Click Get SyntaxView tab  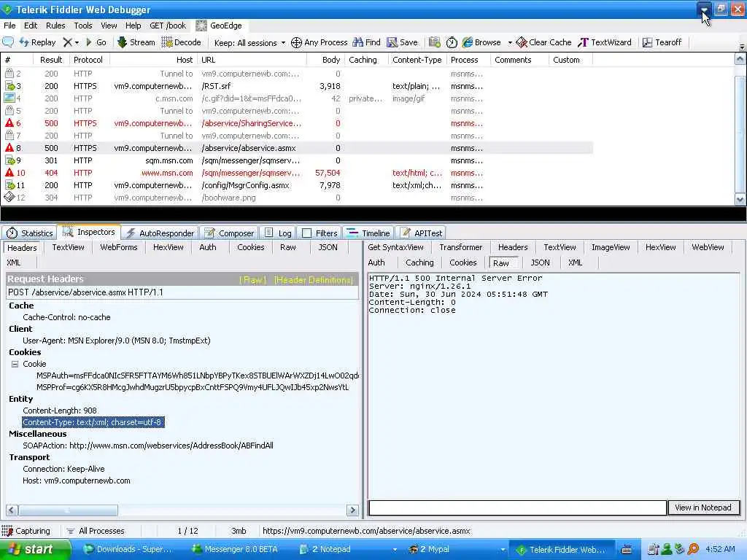395,248
